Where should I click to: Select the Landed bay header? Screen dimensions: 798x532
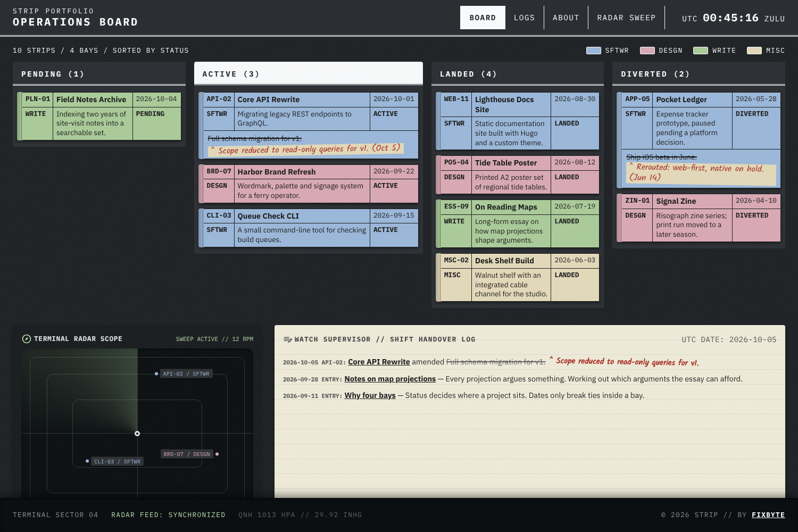click(518, 74)
